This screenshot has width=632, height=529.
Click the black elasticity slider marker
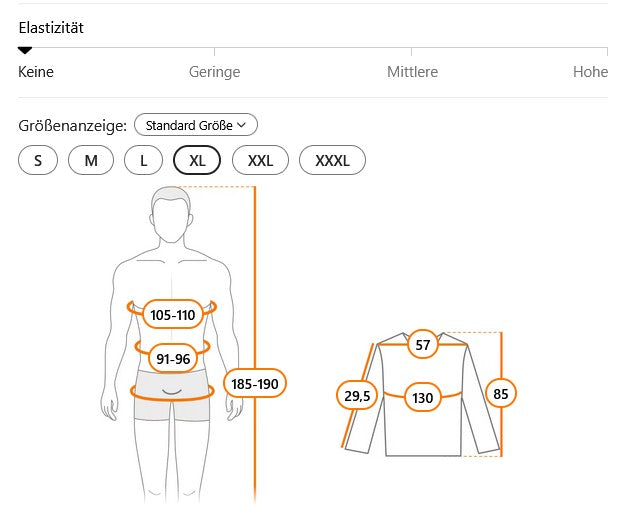25,50
